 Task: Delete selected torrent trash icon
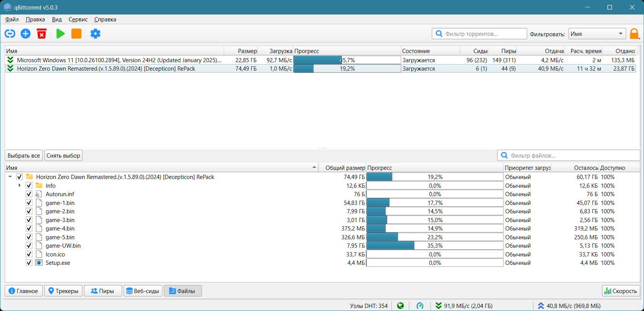(x=42, y=34)
